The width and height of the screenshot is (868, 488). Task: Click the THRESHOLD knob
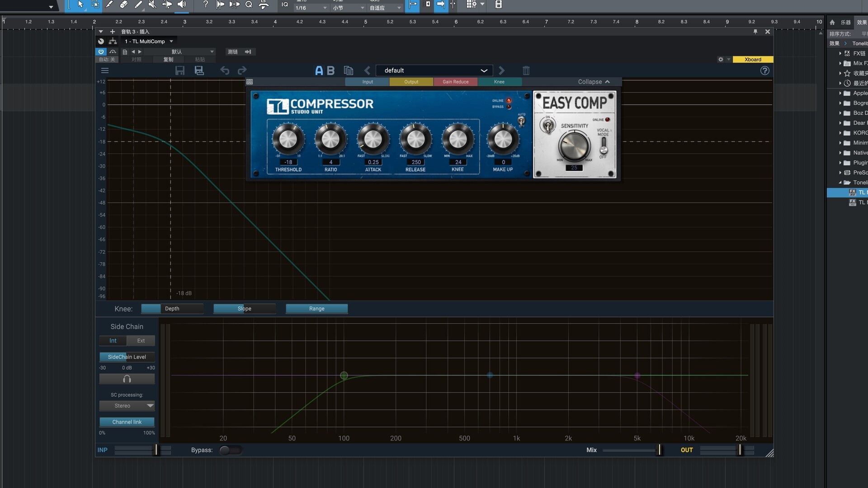click(x=288, y=140)
